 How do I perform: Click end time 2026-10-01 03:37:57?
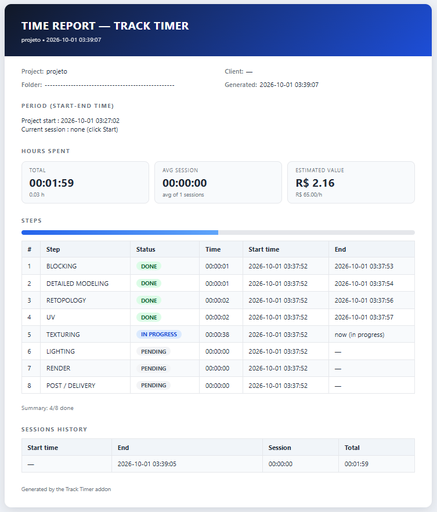click(364, 317)
